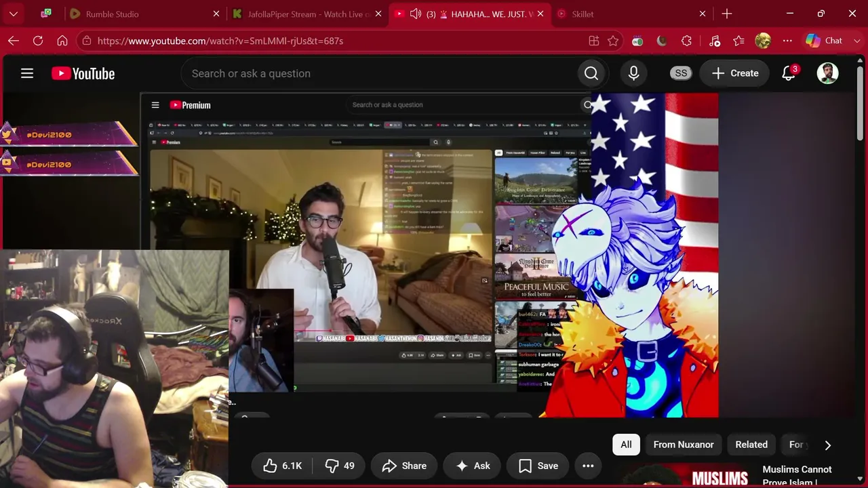The image size is (868, 488).
Task: Close the Rumble Studio tab
Action: pos(216,14)
